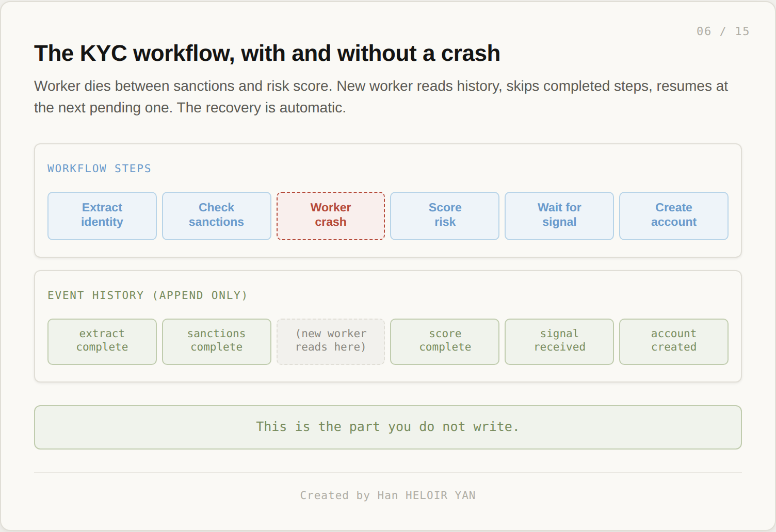
Task: Click the 06 / 15 slide counter
Action: (x=723, y=31)
